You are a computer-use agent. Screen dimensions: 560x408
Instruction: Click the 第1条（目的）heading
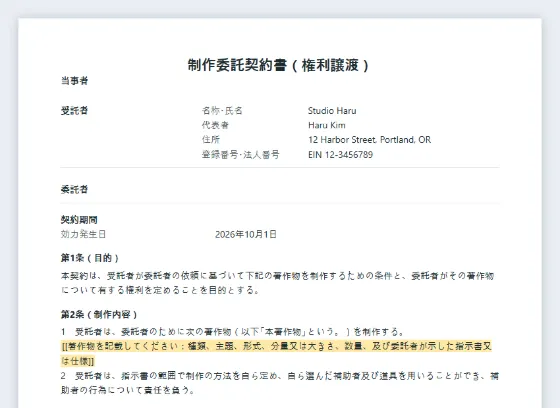[90, 258]
